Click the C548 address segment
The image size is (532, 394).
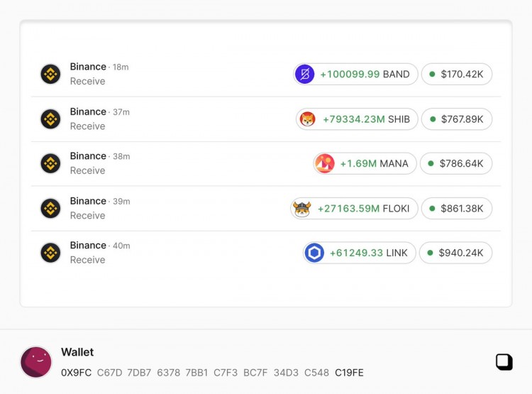(x=316, y=373)
